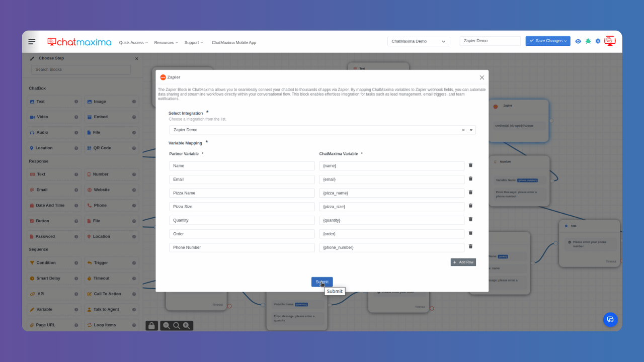Screen dimensions: 644x362
Task: Select the Call To Action block
Action: (111, 294)
